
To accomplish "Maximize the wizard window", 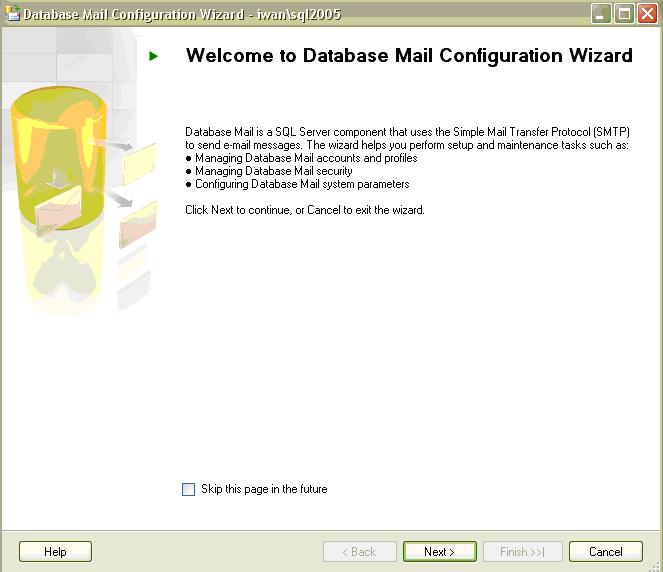I will [x=624, y=14].
